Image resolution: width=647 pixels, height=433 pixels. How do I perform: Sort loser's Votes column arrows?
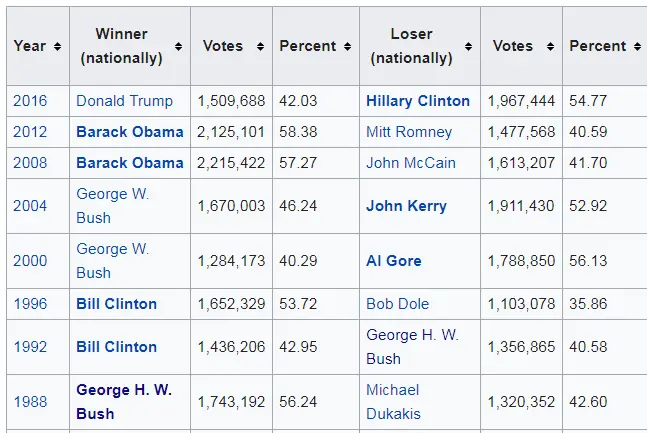(550, 47)
